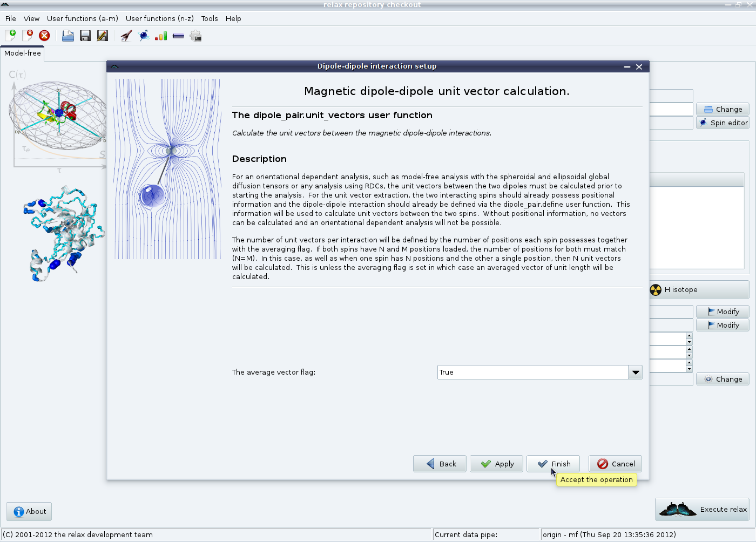Open the relax controller rocket icon

coord(126,36)
